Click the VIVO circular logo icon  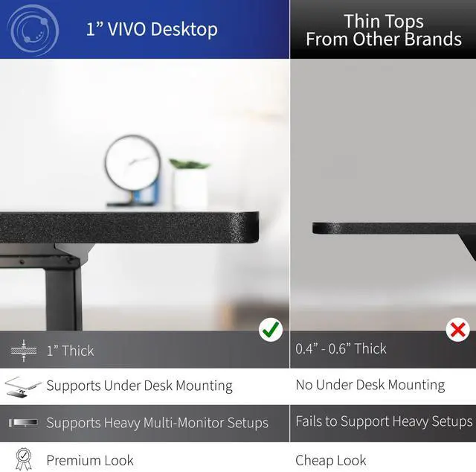click(33, 30)
